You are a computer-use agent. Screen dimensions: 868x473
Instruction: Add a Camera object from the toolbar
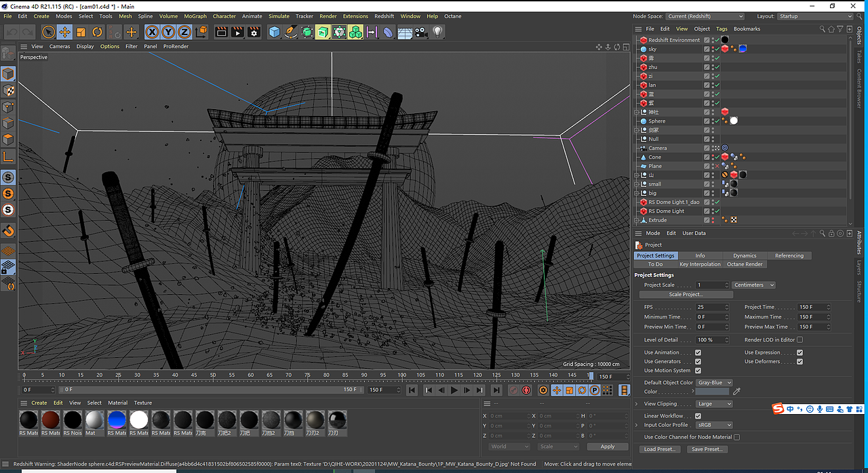click(421, 32)
